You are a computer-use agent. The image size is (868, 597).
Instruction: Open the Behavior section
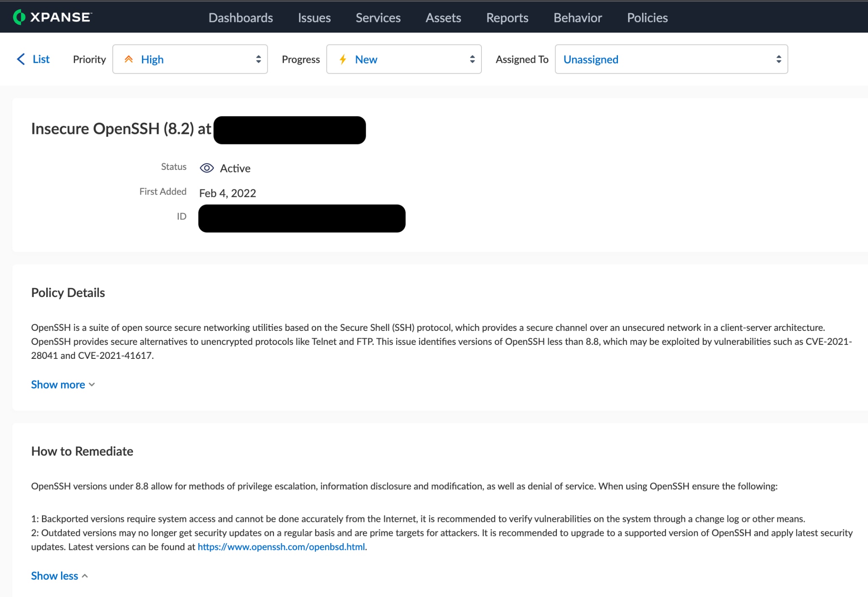point(577,17)
